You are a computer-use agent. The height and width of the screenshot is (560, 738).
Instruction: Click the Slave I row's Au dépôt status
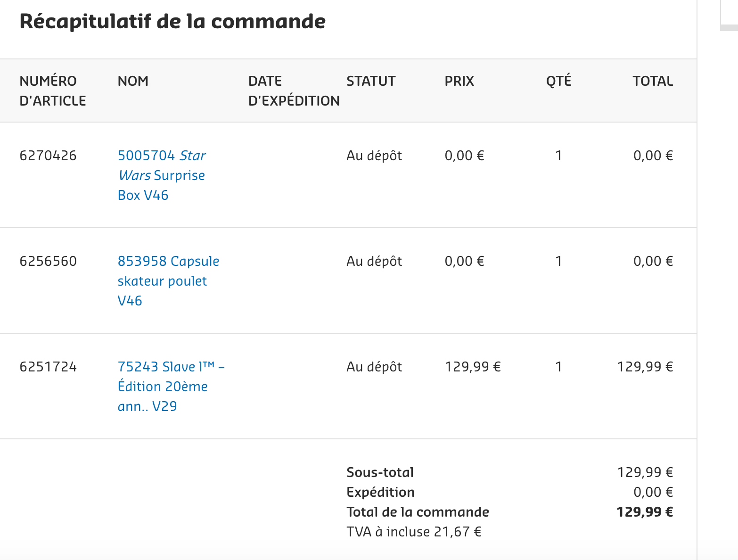(x=374, y=367)
